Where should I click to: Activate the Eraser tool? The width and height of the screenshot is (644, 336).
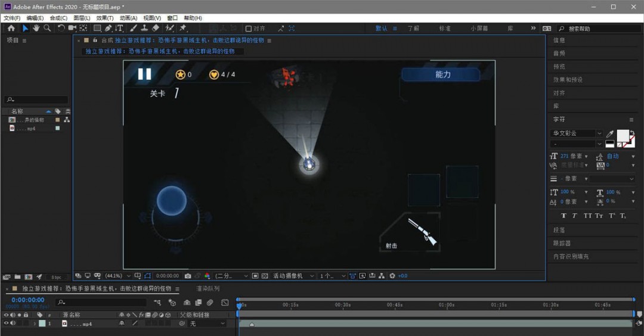pos(156,28)
